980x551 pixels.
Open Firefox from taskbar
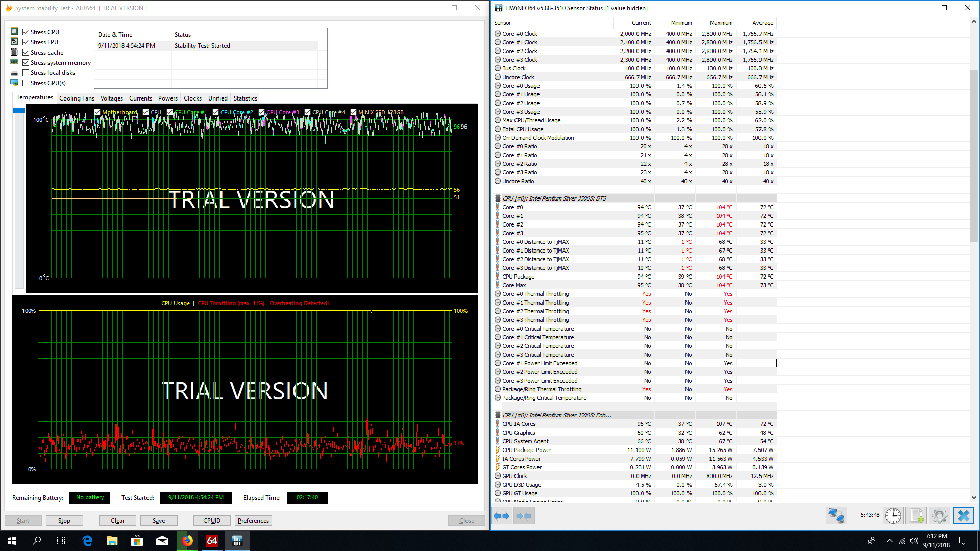point(187,541)
